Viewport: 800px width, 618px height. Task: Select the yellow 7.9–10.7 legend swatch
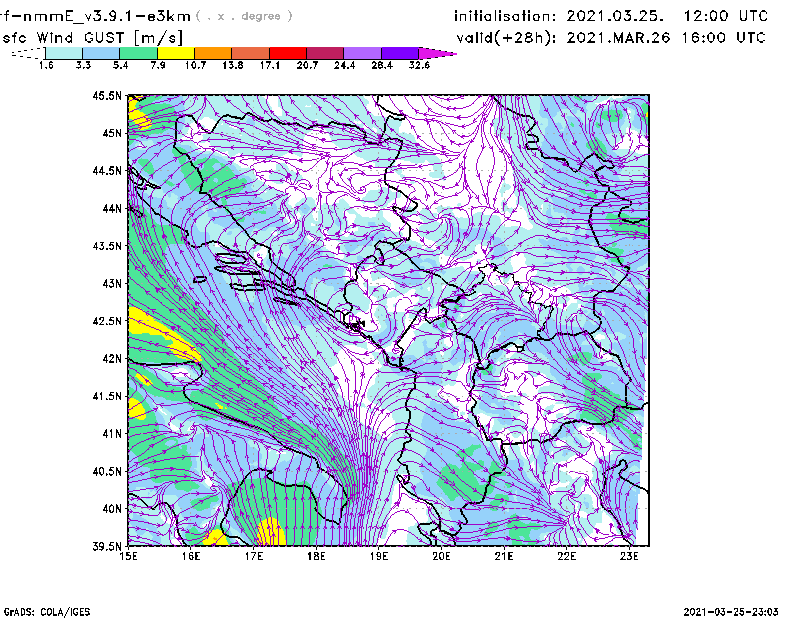[176, 53]
